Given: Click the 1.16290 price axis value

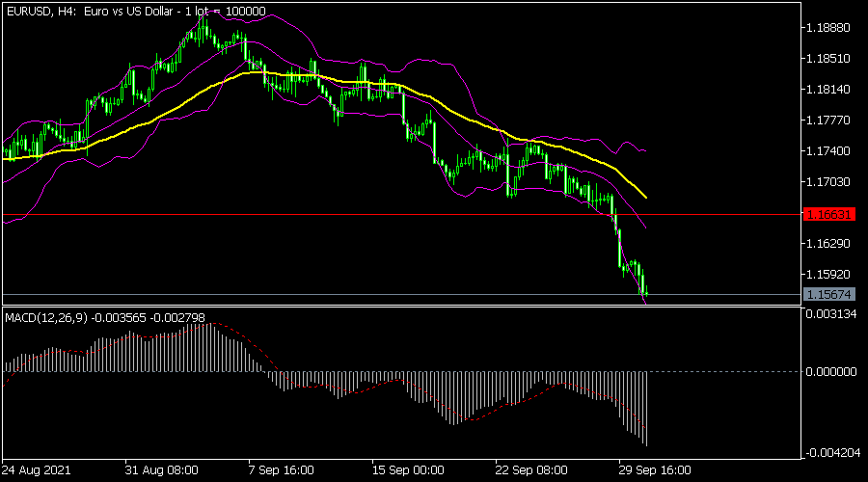Looking at the screenshot, I should point(828,244).
